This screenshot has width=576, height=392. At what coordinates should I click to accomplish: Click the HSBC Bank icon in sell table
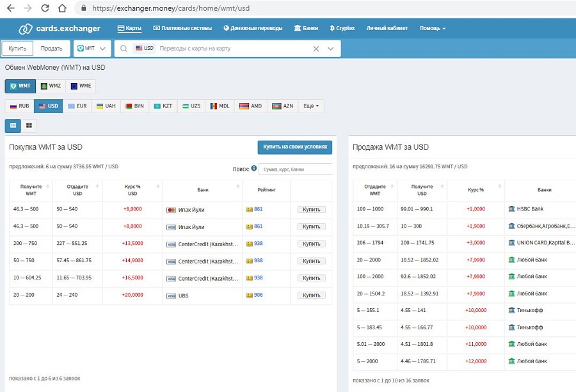[511, 209]
